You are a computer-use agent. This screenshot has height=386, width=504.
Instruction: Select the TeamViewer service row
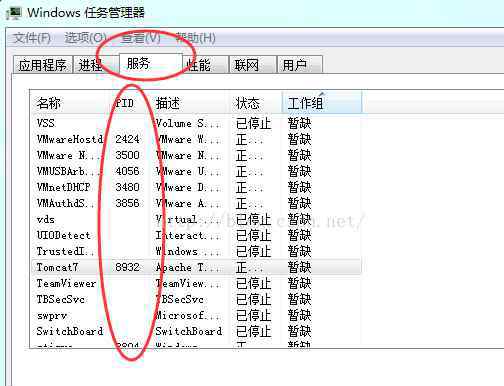coord(196,283)
